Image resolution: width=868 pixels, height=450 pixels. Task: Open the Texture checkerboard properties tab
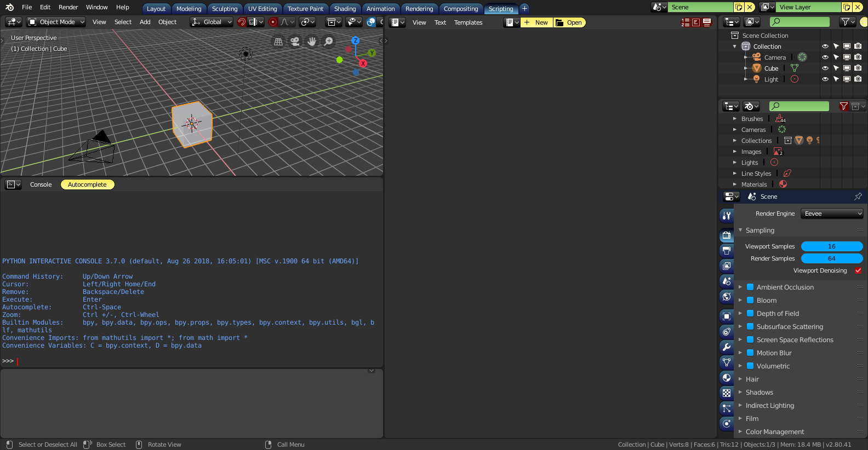pos(727,393)
